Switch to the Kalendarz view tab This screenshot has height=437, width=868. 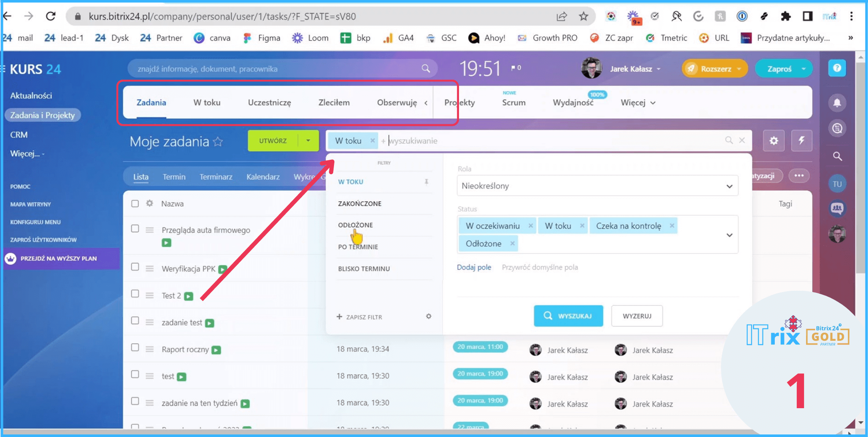coord(263,177)
